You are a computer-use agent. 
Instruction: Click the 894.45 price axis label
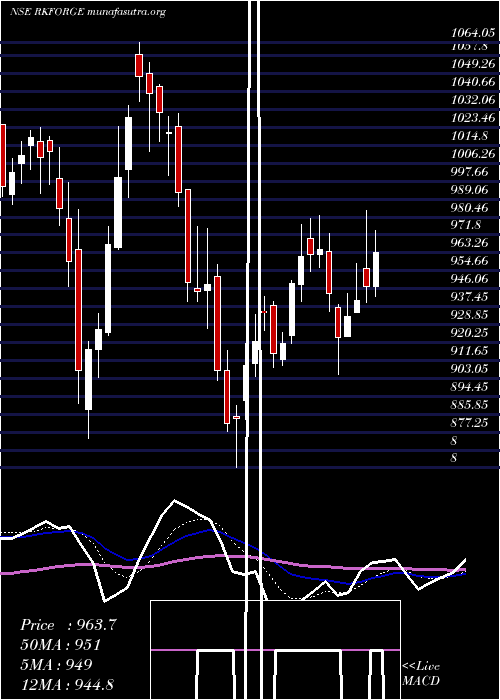click(469, 386)
